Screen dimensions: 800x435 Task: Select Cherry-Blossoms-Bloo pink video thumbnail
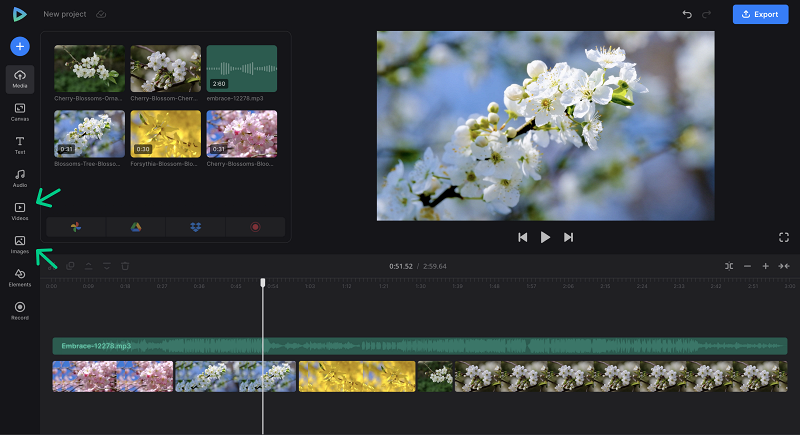tap(242, 134)
